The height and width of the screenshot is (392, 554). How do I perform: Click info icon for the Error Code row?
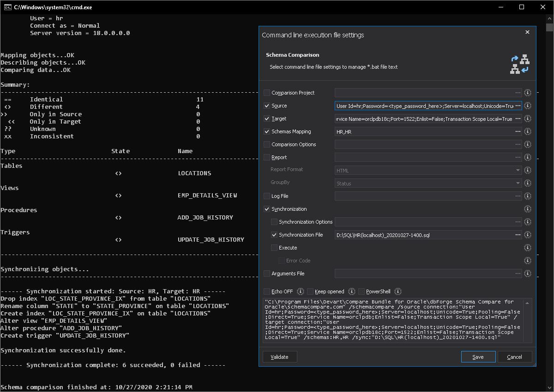(x=528, y=261)
